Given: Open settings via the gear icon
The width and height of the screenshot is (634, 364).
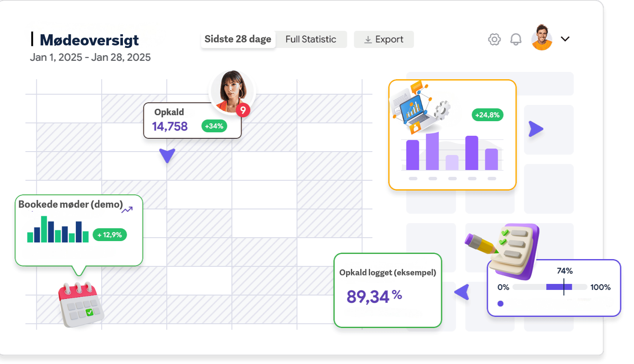Looking at the screenshot, I should click(x=494, y=39).
